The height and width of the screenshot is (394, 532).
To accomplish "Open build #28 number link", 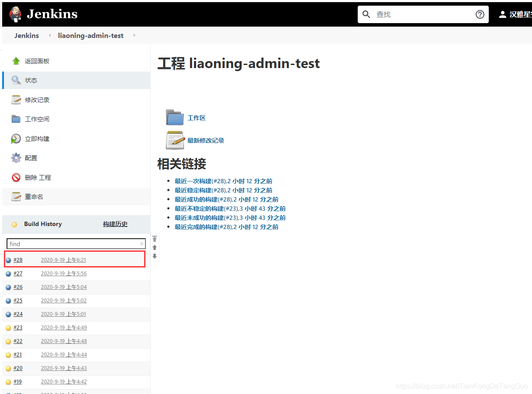I will tap(18, 260).
